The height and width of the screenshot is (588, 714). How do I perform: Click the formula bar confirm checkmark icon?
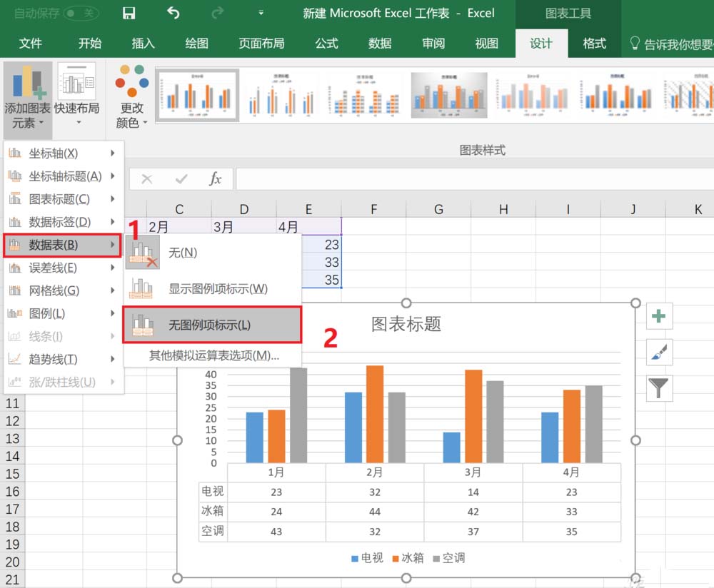(181, 179)
